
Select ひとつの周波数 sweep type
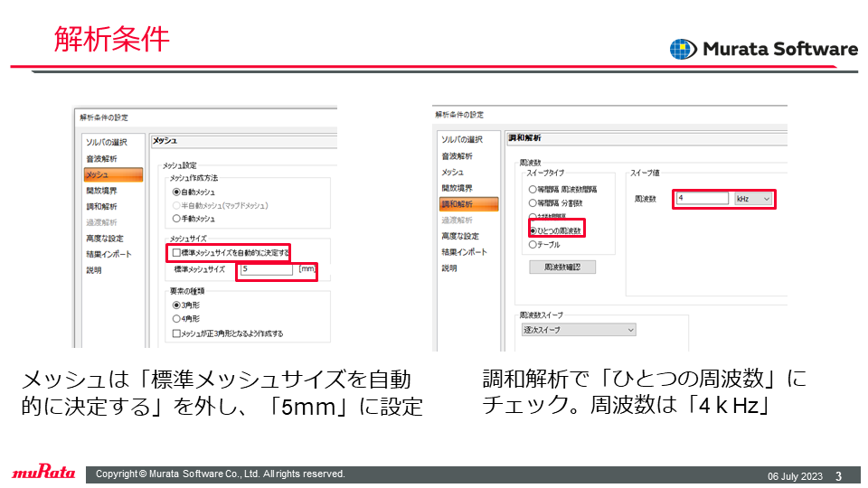533,230
